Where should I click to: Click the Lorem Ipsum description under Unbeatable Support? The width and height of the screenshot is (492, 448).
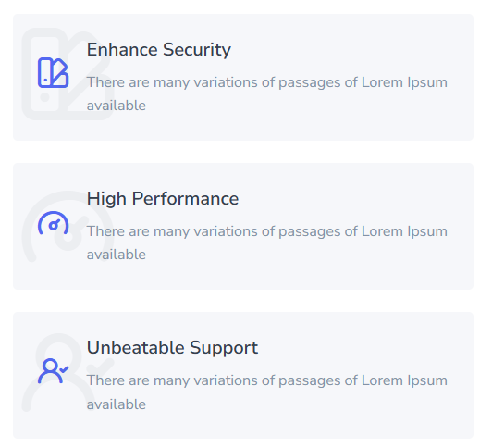coord(267,392)
